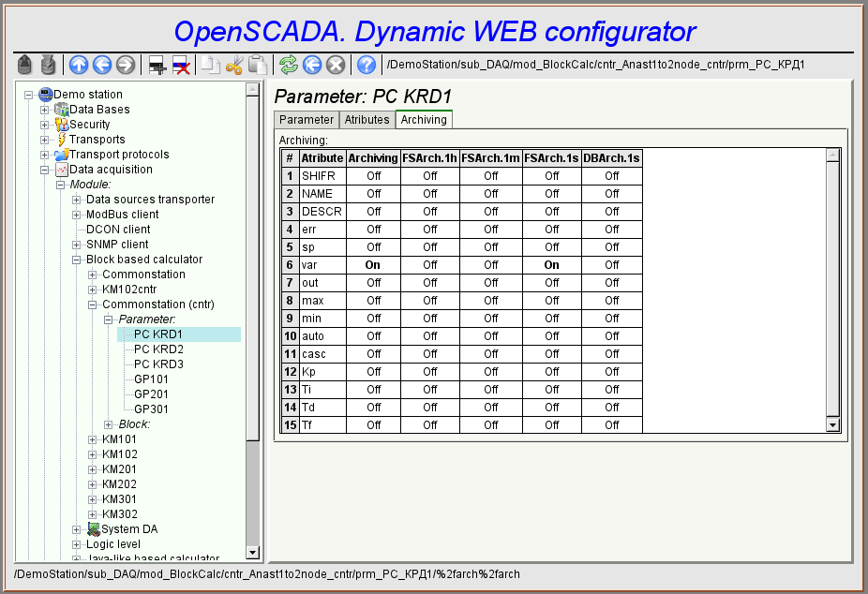Click the archiving table vertical scrollbar thumb
The width and height of the screenshot is (868, 594).
point(833,289)
